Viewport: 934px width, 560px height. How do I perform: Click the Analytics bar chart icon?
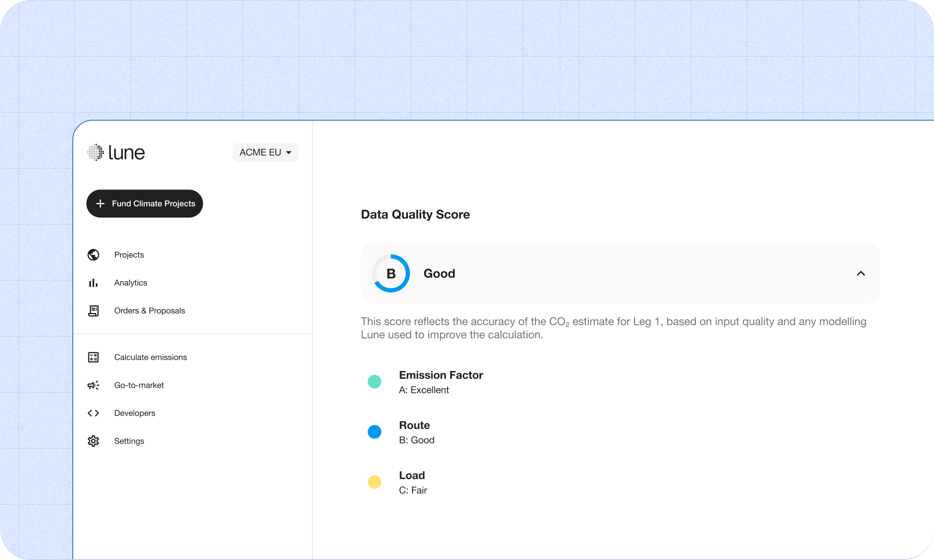pos(93,283)
